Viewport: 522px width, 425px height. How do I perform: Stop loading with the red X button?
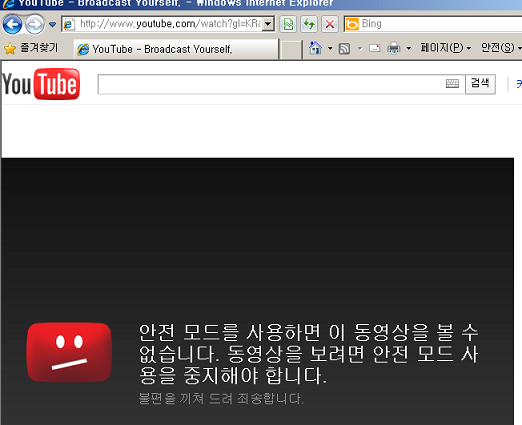[x=330, y=24]
